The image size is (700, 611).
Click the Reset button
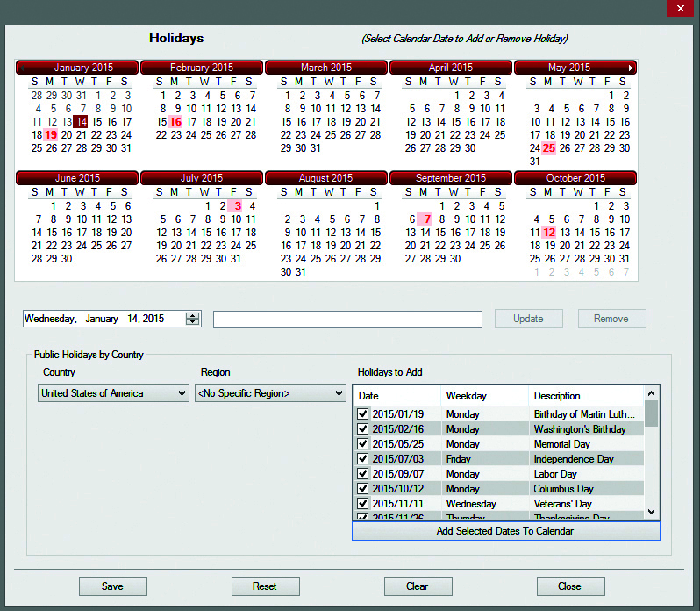[265, 586]
